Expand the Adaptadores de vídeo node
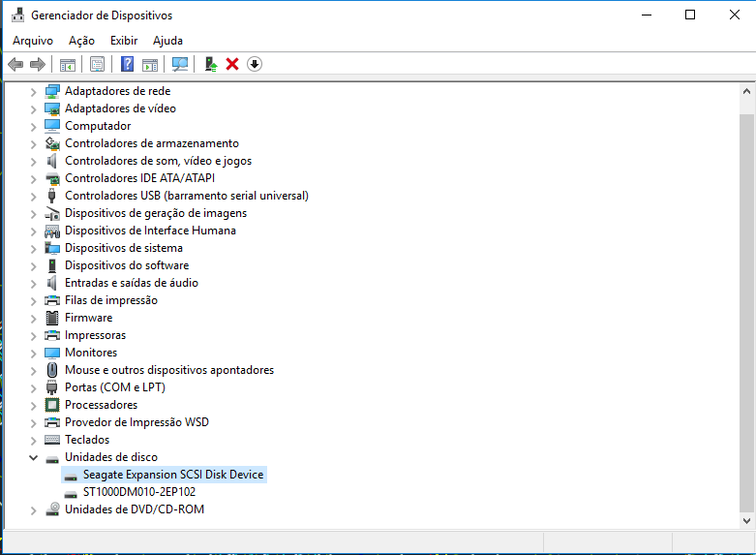The image size is (756, 555). [x=33, y=109]
